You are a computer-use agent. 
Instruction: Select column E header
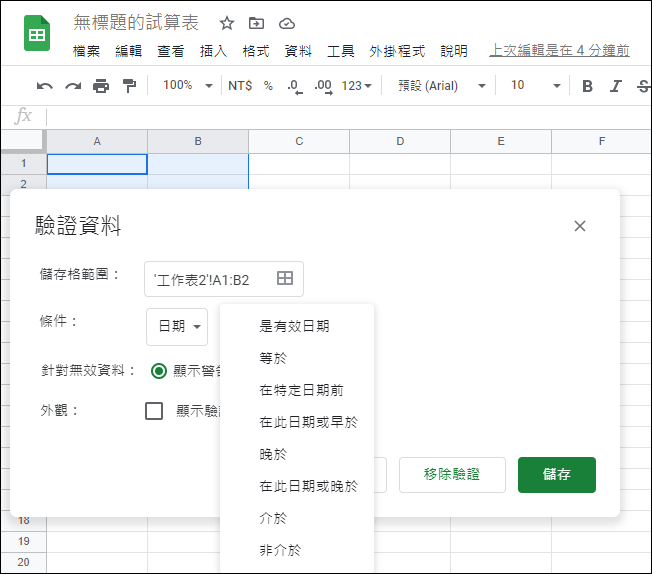(501, 141)
